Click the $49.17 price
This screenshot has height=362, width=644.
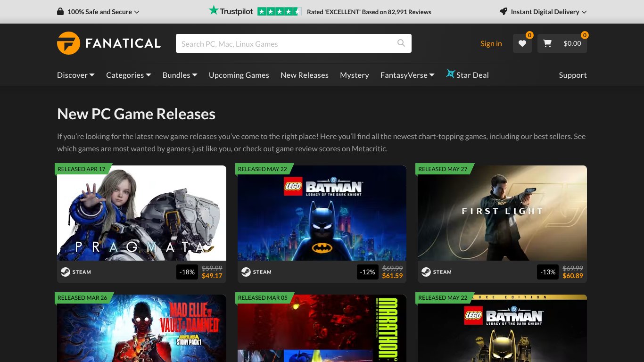pos(212,276)
